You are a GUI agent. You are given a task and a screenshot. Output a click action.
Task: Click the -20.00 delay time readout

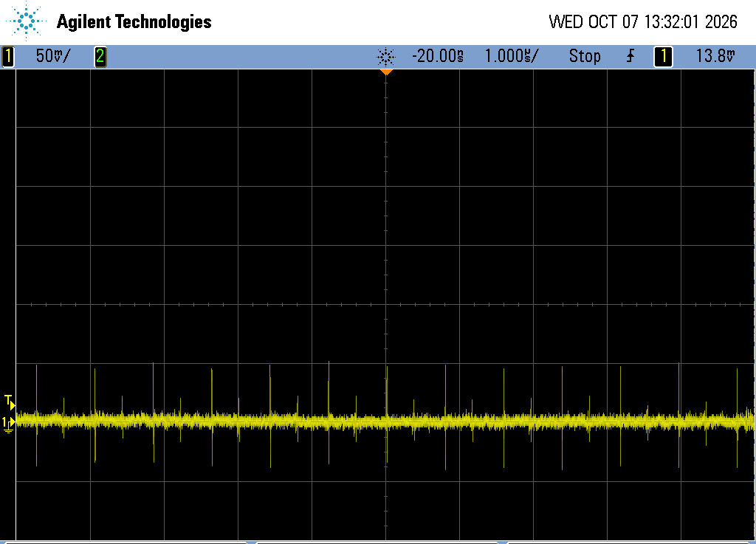point(438,56)
